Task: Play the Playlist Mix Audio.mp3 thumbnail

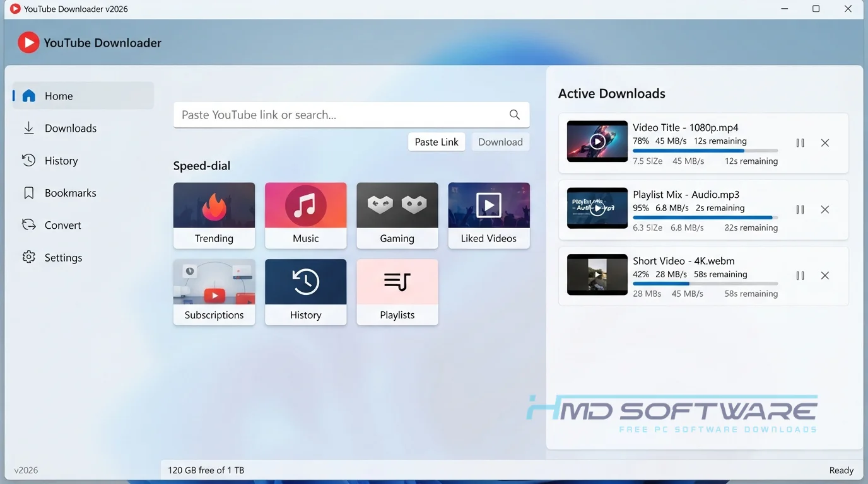Action: 597,208
